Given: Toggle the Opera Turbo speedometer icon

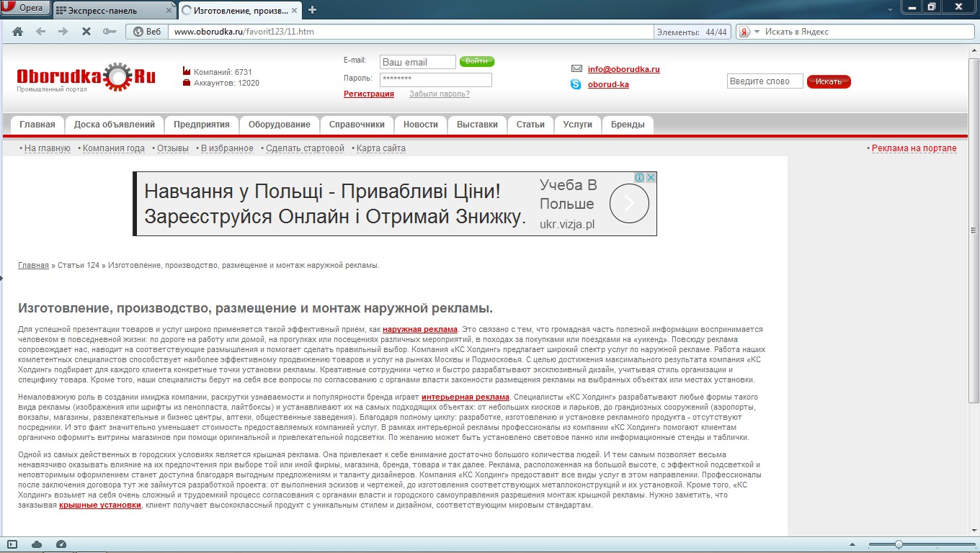Looking at the screenshot, I should (x=61, y=544).
